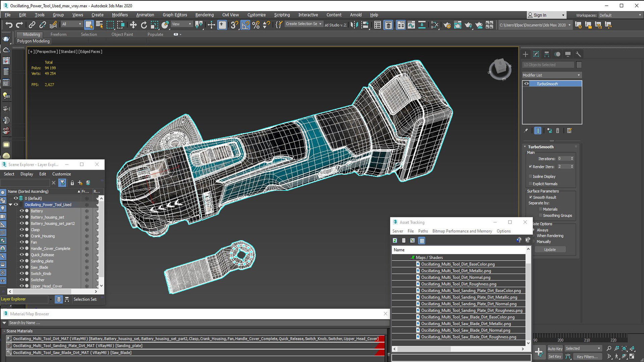Click the Auto Key button
The width and height of the screenshot is (644, 362).
555,349
